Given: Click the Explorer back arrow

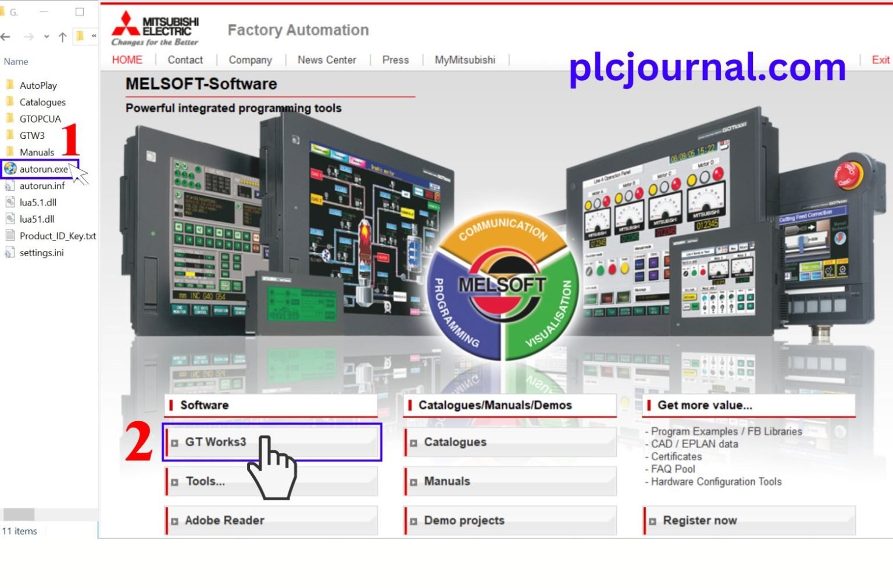Looking at the screenshot, I should [x=6, y=37].
